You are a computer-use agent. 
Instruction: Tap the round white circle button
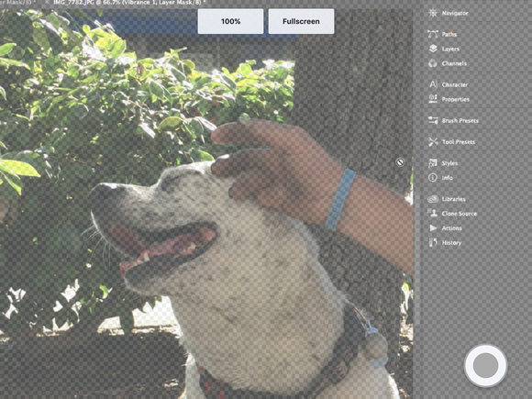(485, 366)
